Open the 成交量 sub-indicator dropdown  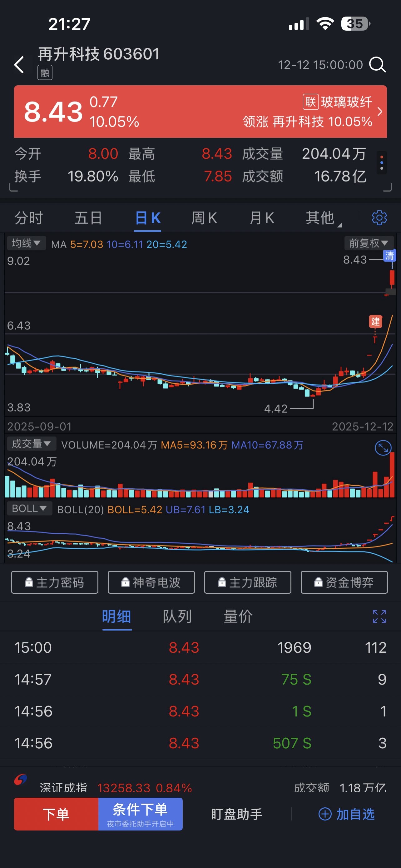click(x=31, y=444)
